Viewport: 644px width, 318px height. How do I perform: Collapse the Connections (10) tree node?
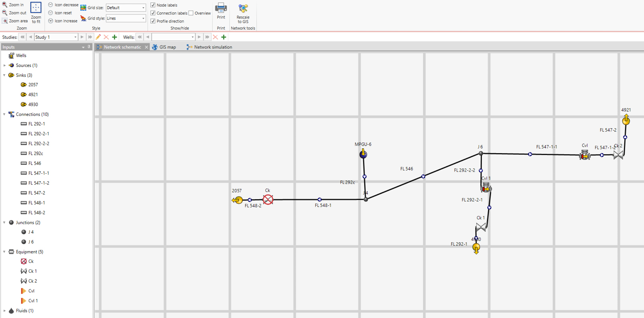(x=5, y=114)
